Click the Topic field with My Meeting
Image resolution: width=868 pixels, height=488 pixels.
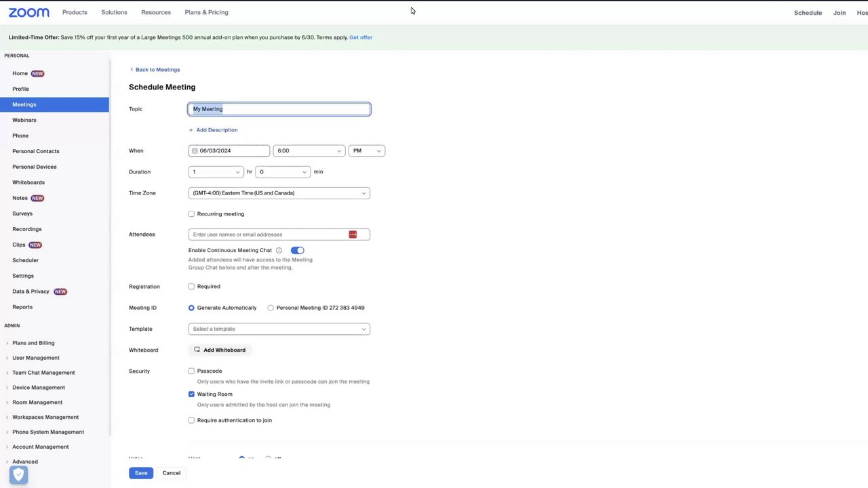(279, 109)
